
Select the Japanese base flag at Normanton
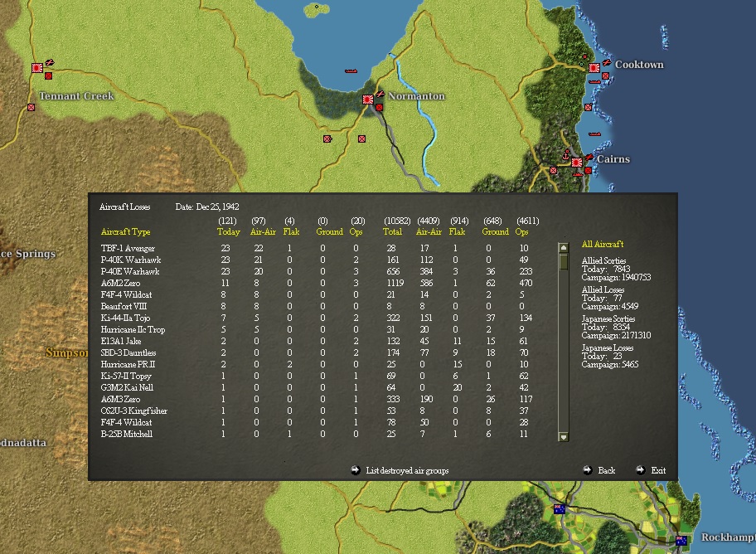tap(368, 100)
